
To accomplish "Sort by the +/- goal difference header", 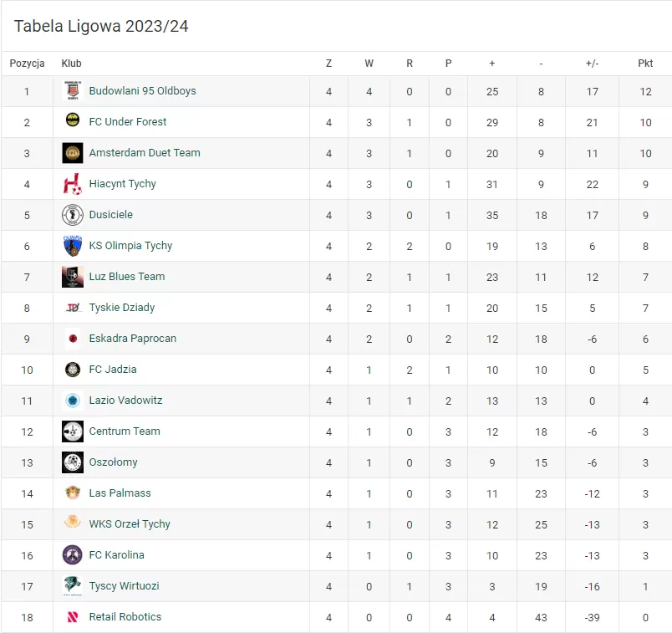I will [x=592, y=64].
